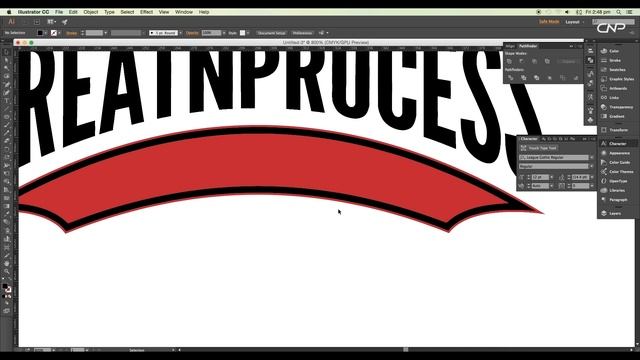Click Exclude shape mode in Pathfinder

(547, 61)
